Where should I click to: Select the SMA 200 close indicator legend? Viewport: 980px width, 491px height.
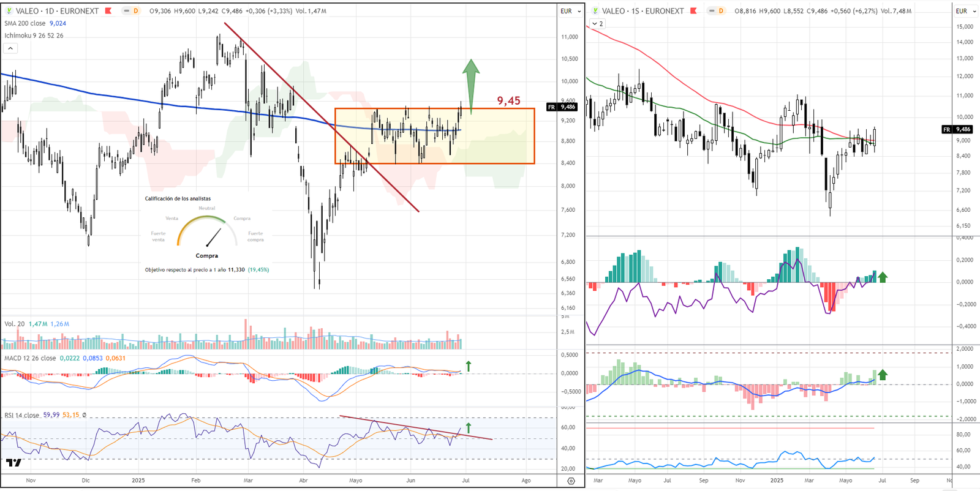pyautogui.click(x=25, y=23)
